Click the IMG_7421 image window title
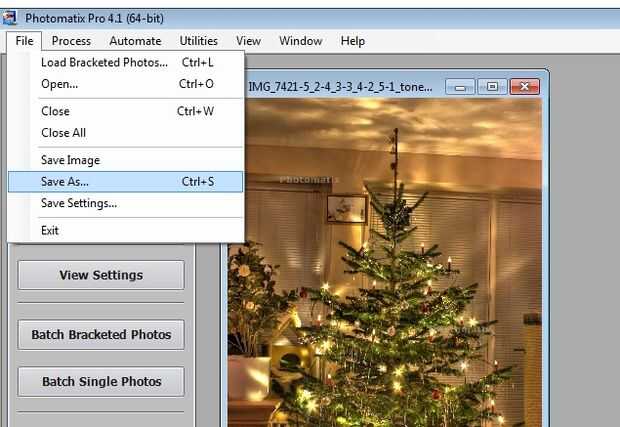620x427 pixels. [x=340, y=87]
